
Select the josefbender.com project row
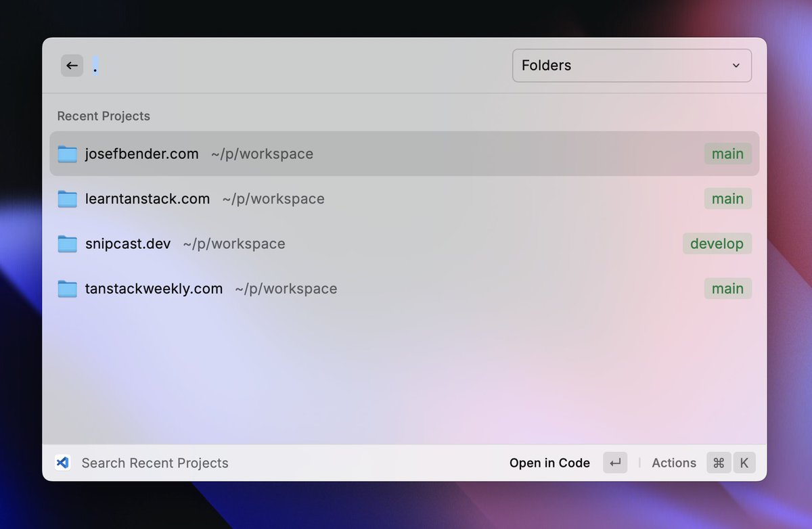click(x=405, y=154)
